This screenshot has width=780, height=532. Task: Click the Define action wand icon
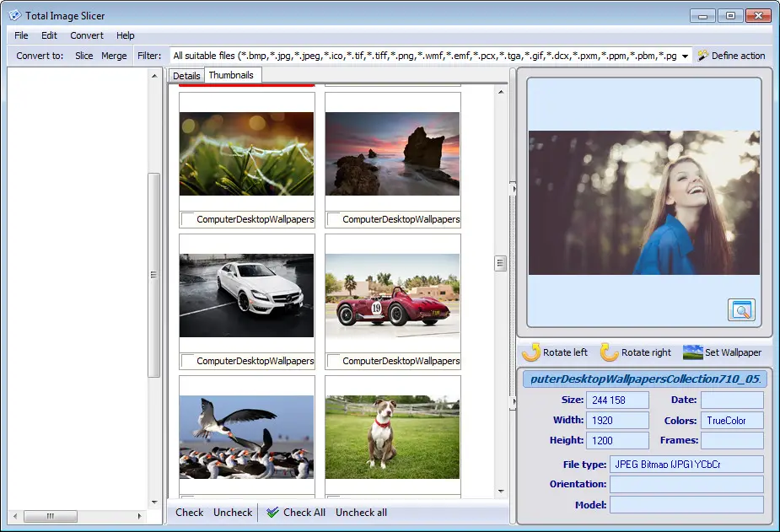(702, 56)
